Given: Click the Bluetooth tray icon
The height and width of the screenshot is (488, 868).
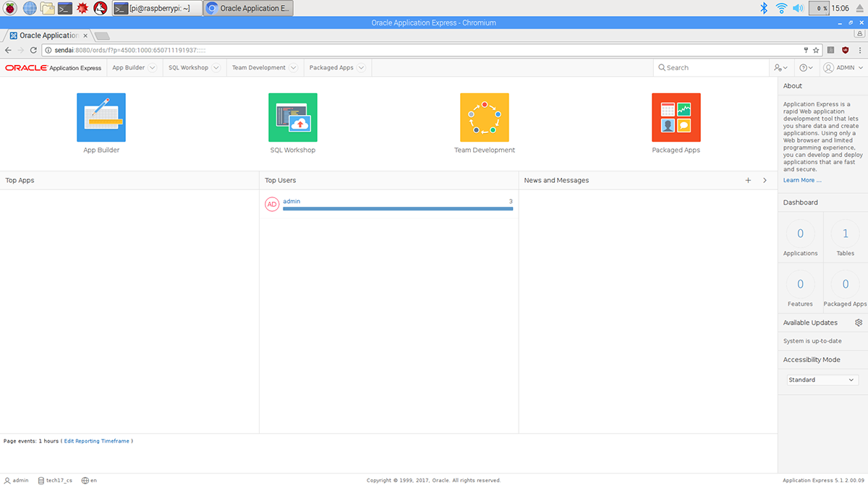Looking at the screenshot, I should pos(764,8).
